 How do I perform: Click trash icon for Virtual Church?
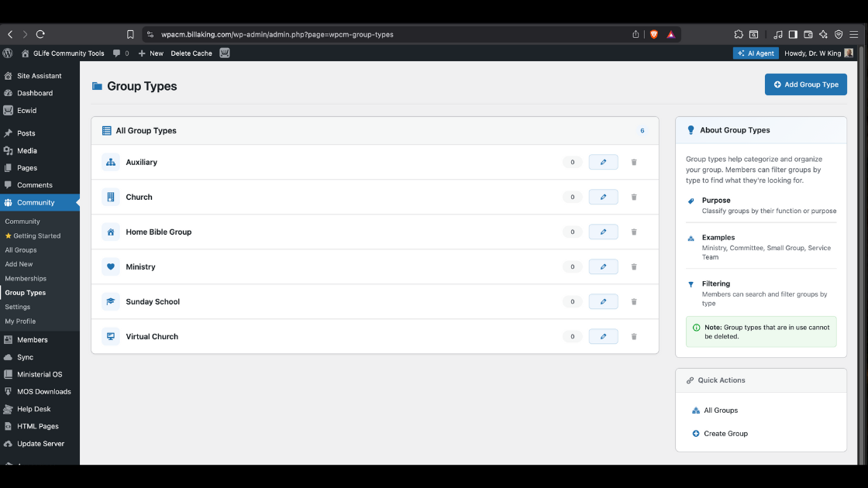tap(634, 336)
